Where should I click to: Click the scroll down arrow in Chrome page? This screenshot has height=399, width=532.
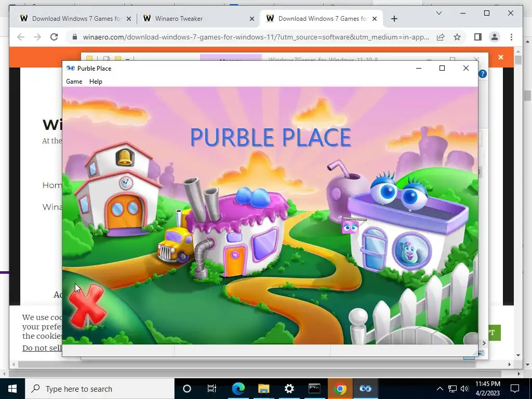pyautogui.click(x=518, y=355)
